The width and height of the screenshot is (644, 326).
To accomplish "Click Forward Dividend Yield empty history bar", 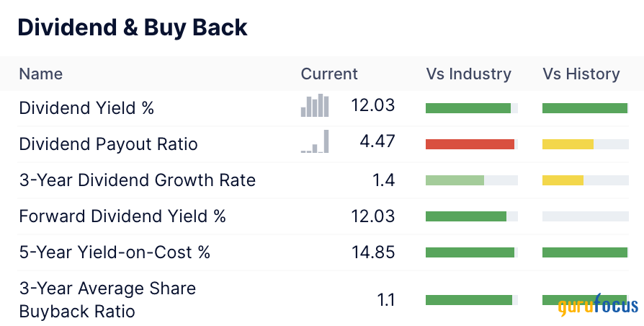I will click(585, 216).
